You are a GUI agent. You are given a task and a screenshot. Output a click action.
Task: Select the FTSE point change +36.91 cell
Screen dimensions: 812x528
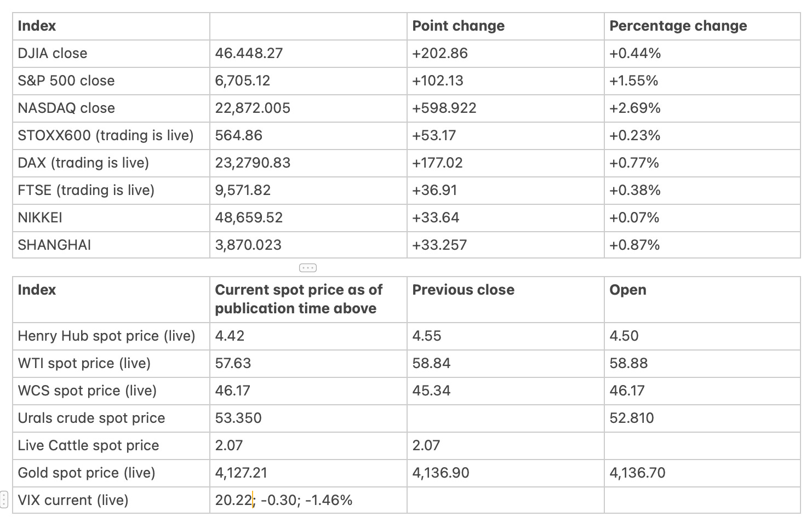[506, 191]
